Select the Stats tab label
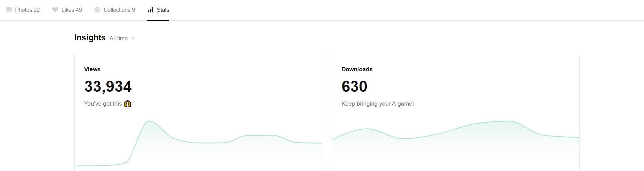Viewport: 644px width, 171px height. point(163,10)
